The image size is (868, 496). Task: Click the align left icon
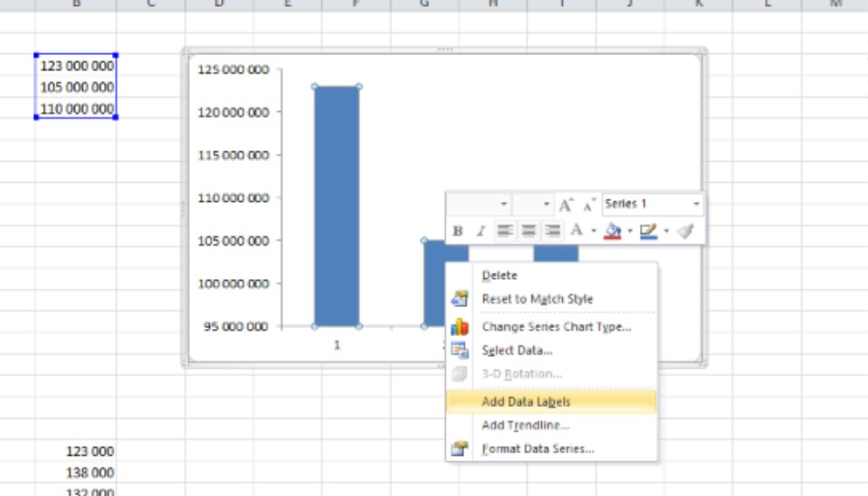[504, 231]
